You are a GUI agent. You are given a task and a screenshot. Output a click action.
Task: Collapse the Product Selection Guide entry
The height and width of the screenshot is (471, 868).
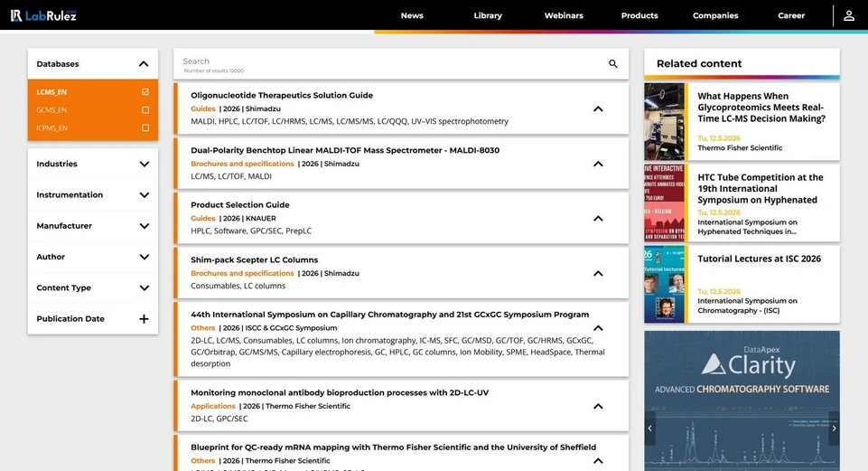point(598,219)
